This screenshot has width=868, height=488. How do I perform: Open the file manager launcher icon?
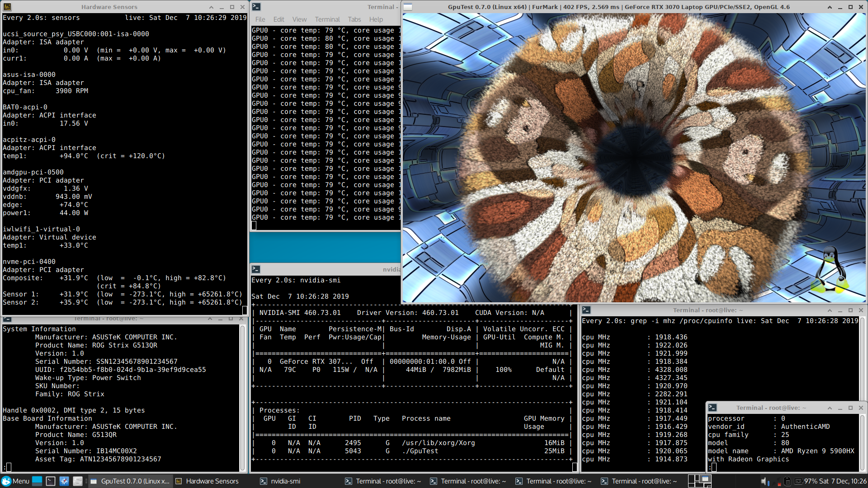(78, 481)
